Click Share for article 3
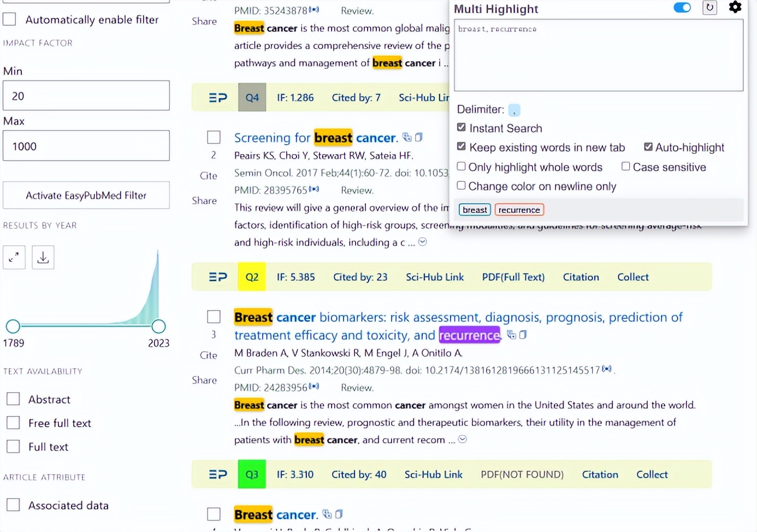 coord(204,380)
